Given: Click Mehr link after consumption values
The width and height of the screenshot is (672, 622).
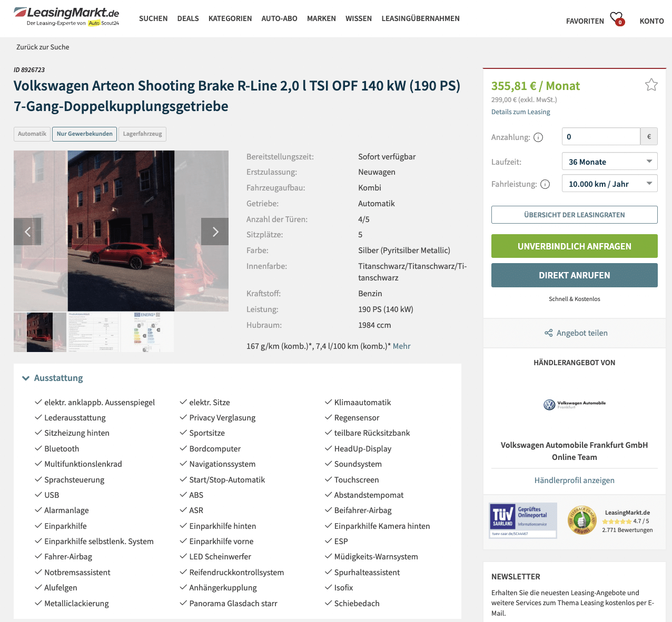Looking at the screenshot, I should [x=401, y=346].
